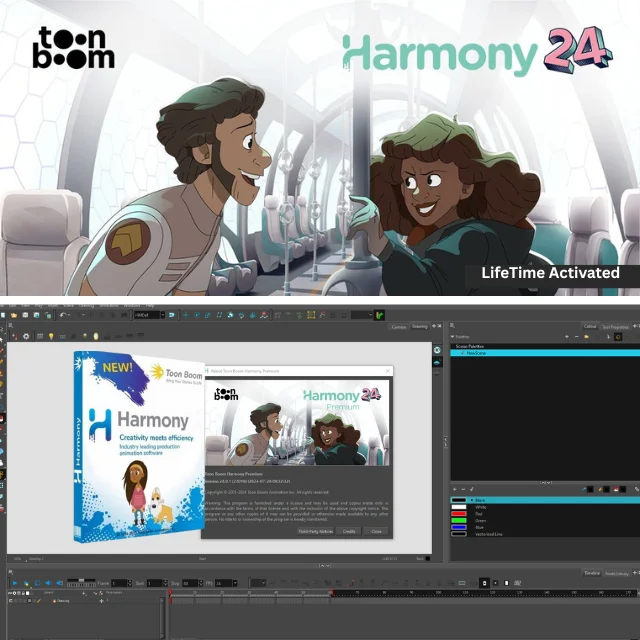Import palette using the folder icon
The image size is (640, 640).
coord(586,337)
